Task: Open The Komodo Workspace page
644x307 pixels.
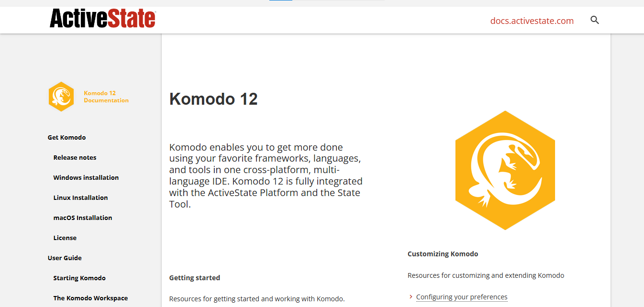Action: pyautogui.click(x=90, y=298)
